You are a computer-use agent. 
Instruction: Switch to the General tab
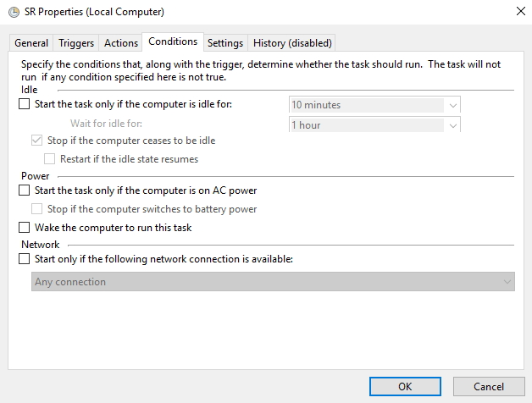coord(31,43)
